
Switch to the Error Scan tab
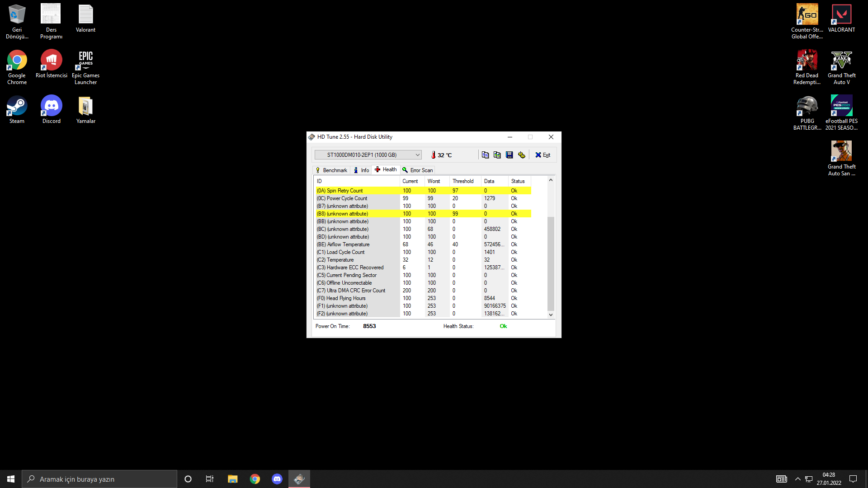pyautogui.click(x=417, y=170)
